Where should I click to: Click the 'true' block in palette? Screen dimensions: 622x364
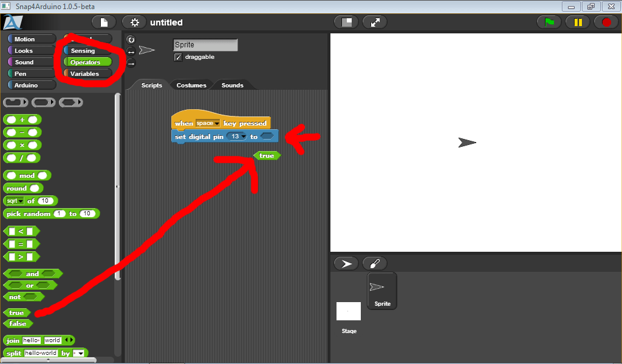pyautogui.click(x=16, y=312)
